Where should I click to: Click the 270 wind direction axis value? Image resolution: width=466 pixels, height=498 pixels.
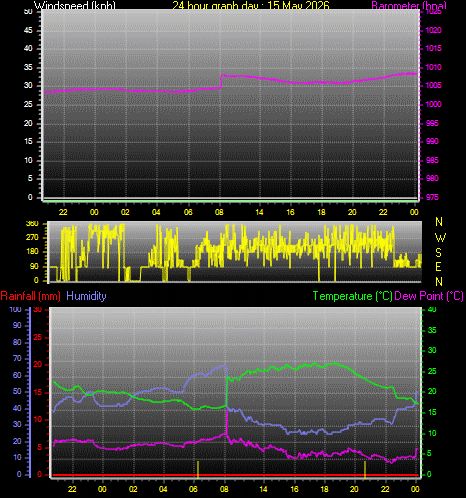tap(32, 237)
